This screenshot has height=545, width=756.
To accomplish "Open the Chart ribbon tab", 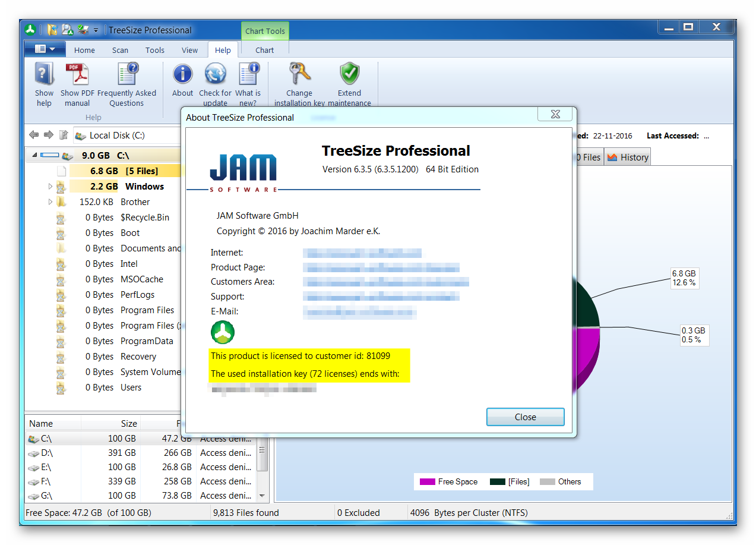I will (265, 50).
